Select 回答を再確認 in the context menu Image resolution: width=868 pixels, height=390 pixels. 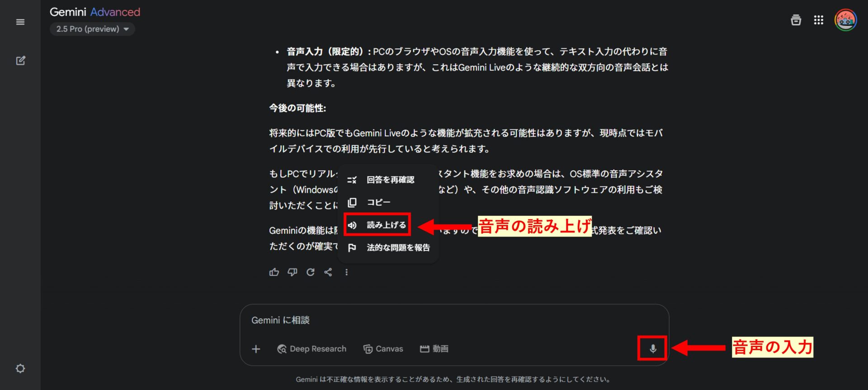click(x=388, y=180)
